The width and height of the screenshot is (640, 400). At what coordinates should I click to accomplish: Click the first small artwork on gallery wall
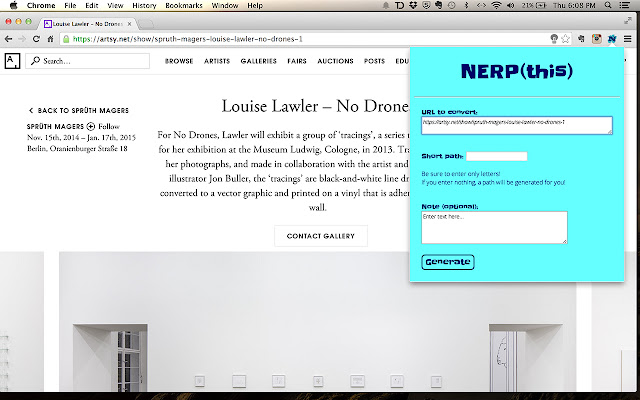click(x=200, y=381)
